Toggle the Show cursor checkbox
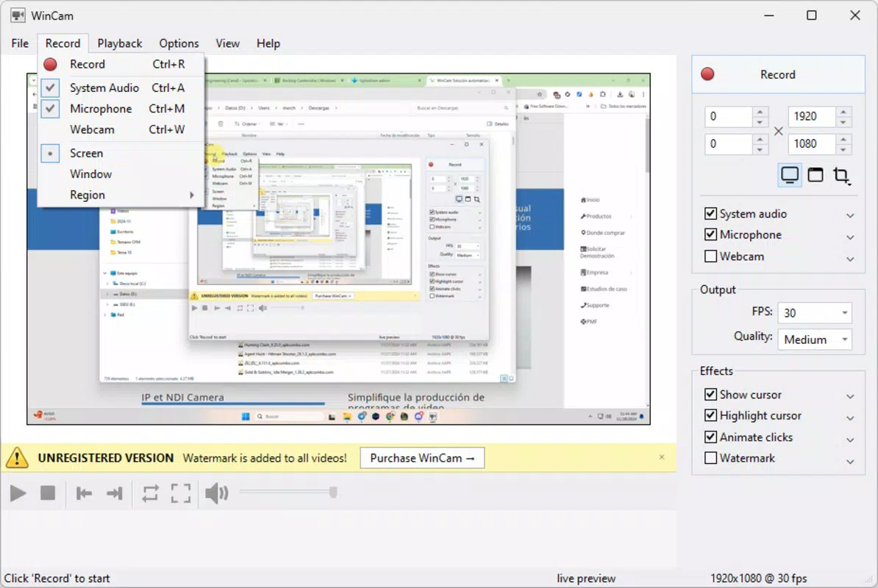This screenshot has height=588, width=878. point(710,395)
